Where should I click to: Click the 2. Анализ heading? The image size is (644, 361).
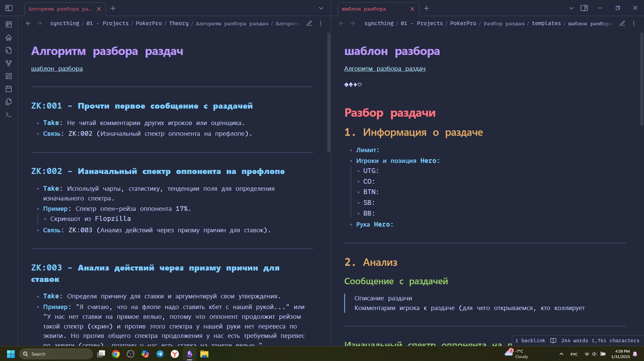tap(371, 262)
